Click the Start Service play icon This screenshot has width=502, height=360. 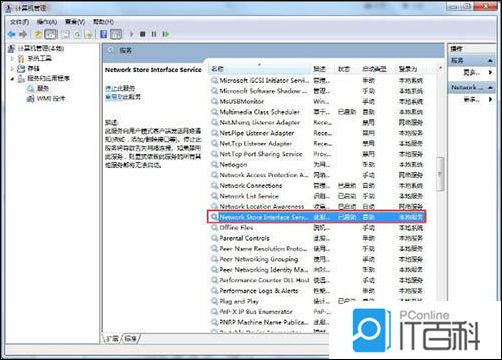point(131,34)
